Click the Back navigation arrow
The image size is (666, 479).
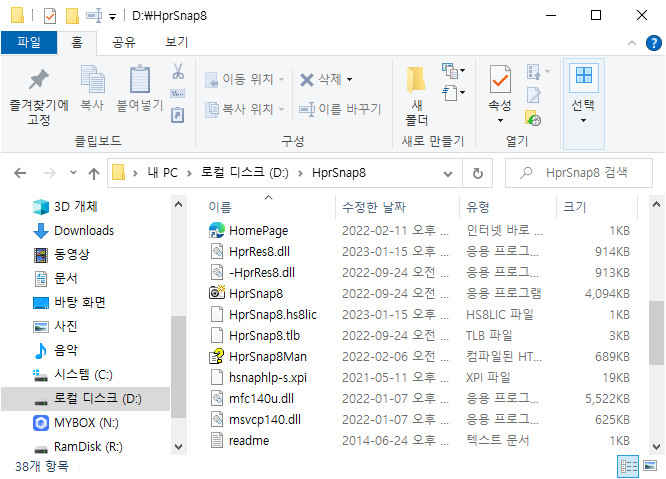20,173
